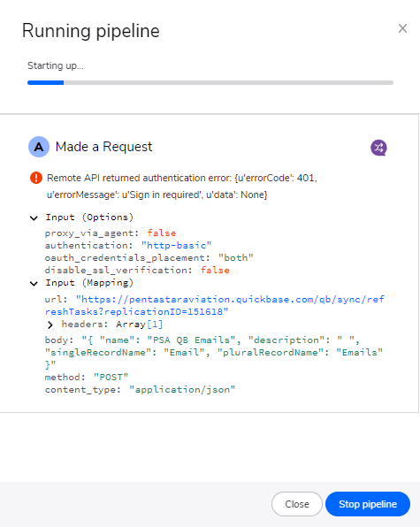Collapse the Input (Options) section
Image resolution: width=420 pixels, height=527 pixels.
coord(34,218)
